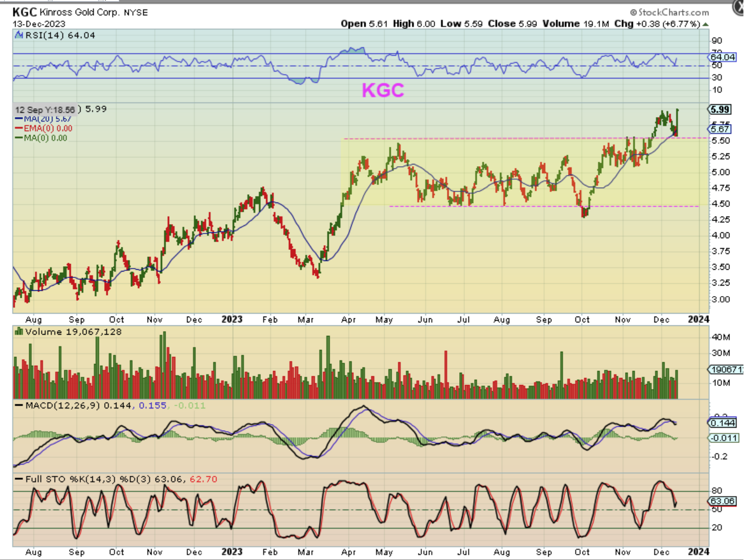Click the Open 5.61 value

coord(364,24)
